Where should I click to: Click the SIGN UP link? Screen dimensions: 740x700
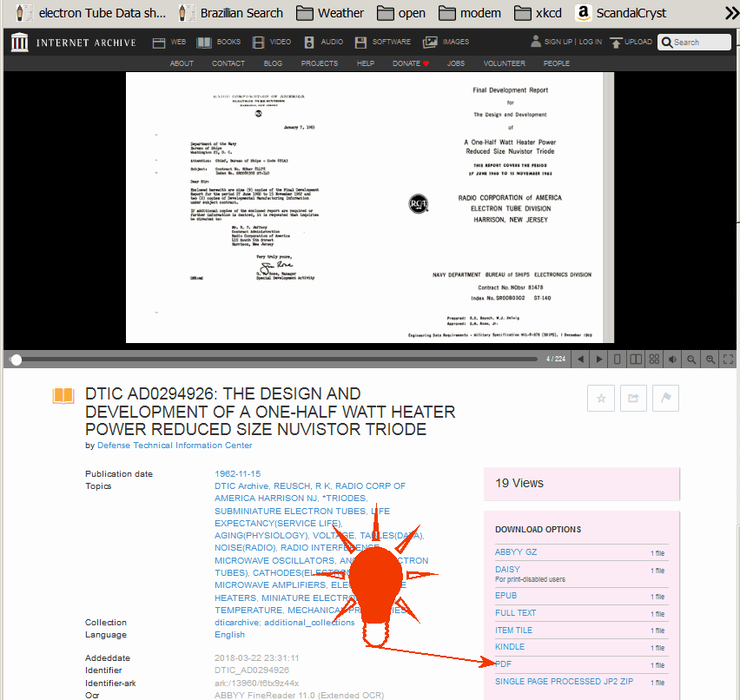click(558, 42)
